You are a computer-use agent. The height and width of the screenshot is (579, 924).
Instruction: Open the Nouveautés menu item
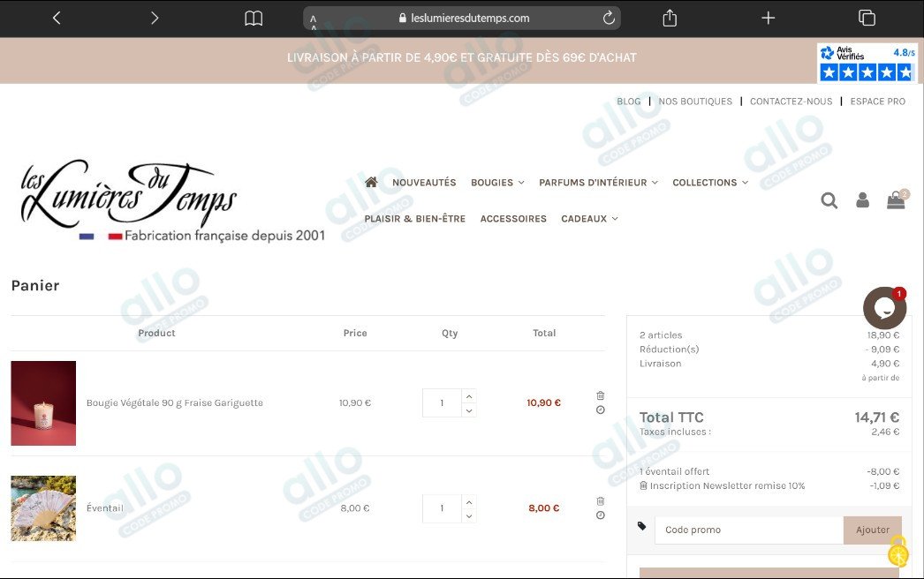tap(424, 183)
